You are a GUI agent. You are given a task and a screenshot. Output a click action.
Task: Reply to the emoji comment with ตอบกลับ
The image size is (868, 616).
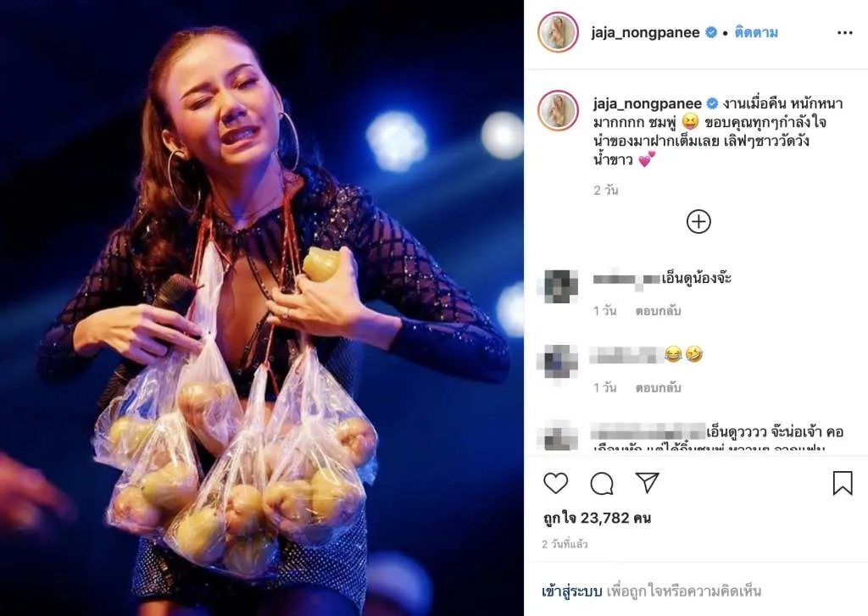tap(658, 387)
